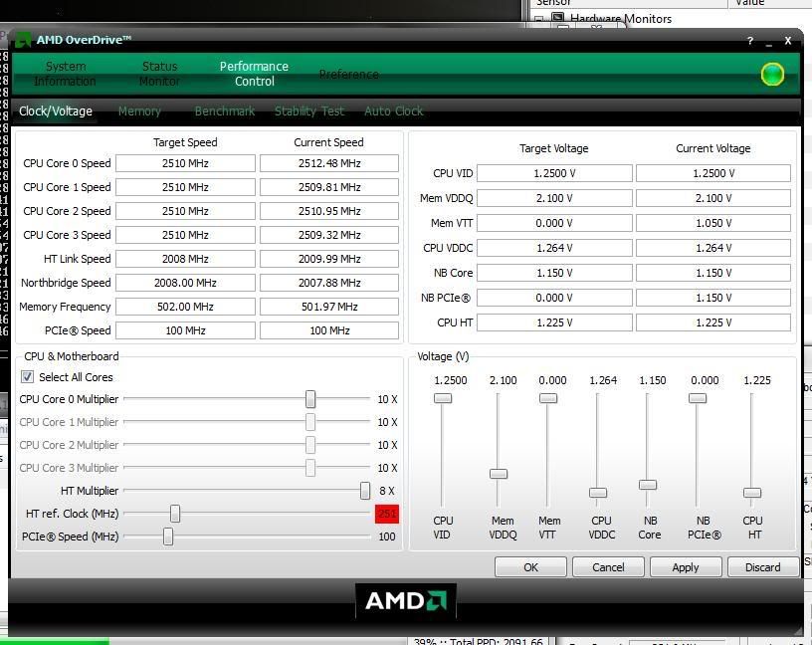
Task: Click the CPU Core 1 Multiplier slider handle
Action: 310,422
